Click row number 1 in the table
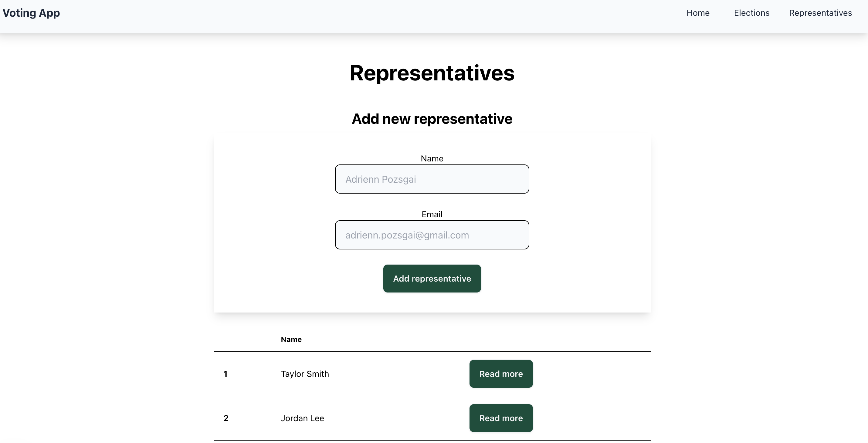 pos(225,374)
